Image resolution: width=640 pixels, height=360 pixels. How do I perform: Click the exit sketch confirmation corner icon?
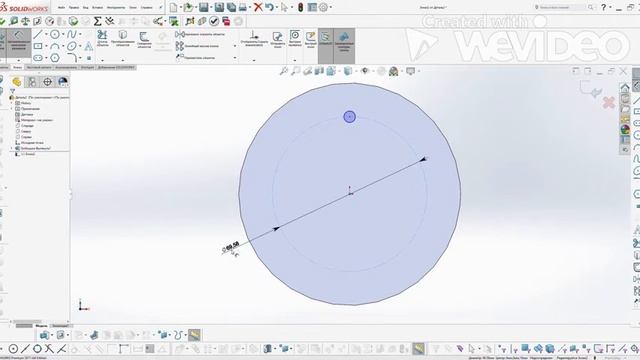590,89
